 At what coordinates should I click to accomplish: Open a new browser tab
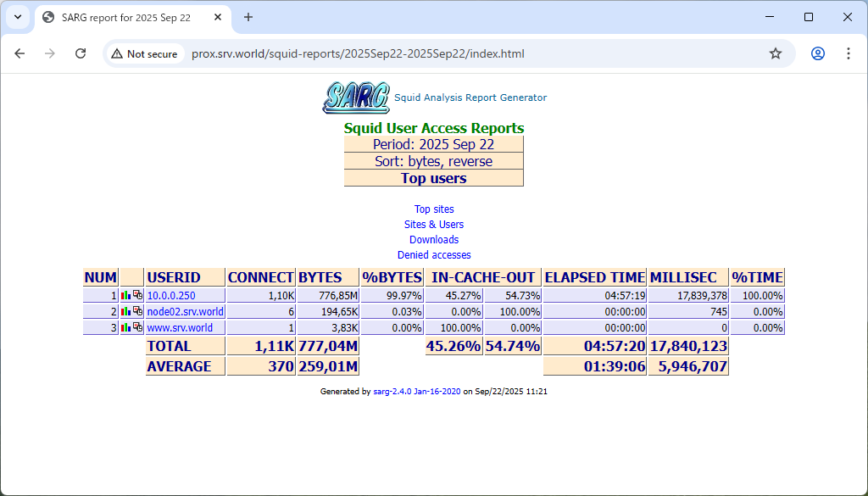point(248,17)
